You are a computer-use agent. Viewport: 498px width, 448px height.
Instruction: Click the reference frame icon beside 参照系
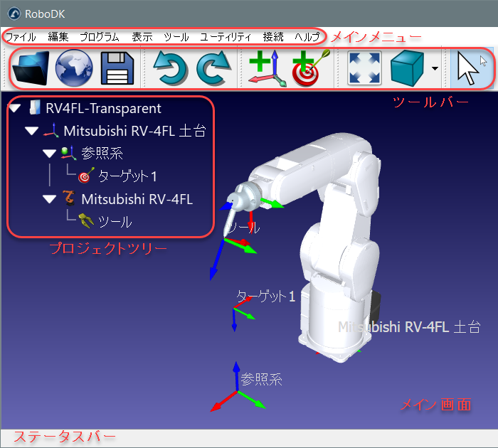point(69,153)
